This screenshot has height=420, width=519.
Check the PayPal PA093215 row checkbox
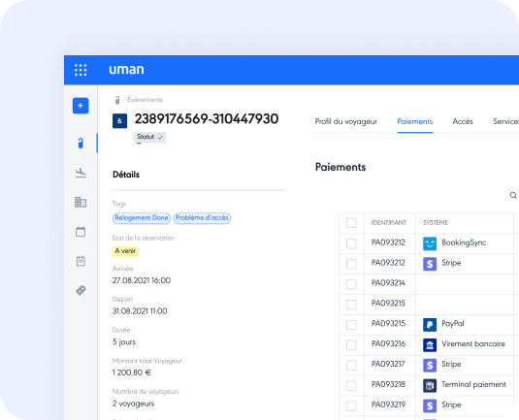[351, 325]
